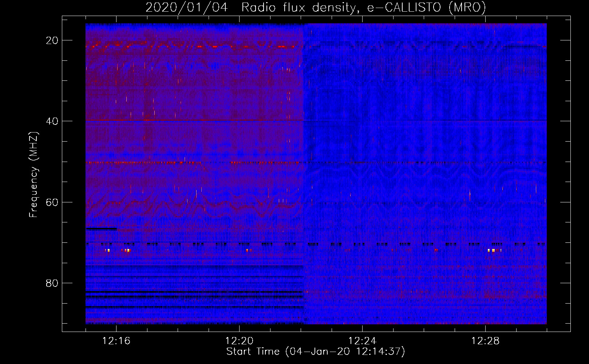The image size is (589, 364).
Task: Click the 20 MHz frequency tick label
Action: (x=52, y=40)
